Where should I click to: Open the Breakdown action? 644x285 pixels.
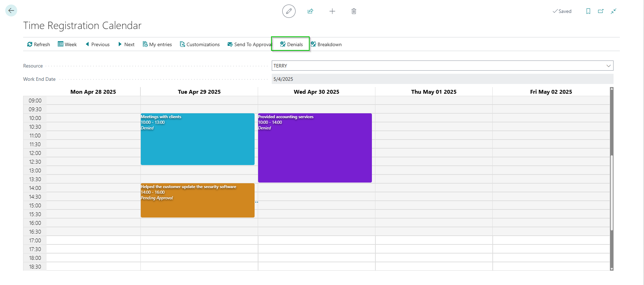(326, 44)
